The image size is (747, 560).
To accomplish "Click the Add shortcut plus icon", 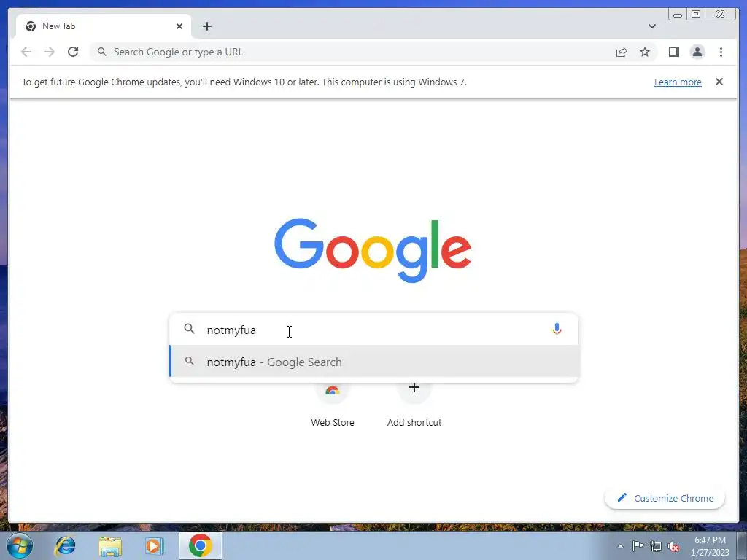I will point(414,388).
